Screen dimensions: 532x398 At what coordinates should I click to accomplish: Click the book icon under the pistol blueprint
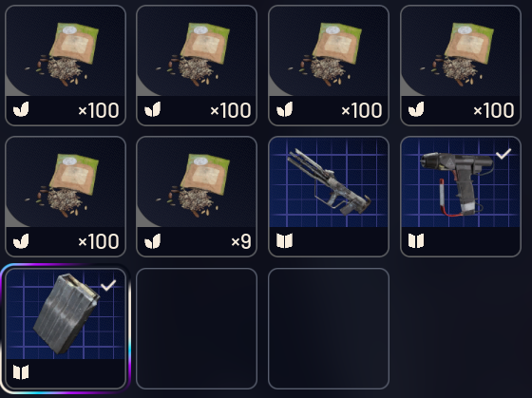[416, 241]
